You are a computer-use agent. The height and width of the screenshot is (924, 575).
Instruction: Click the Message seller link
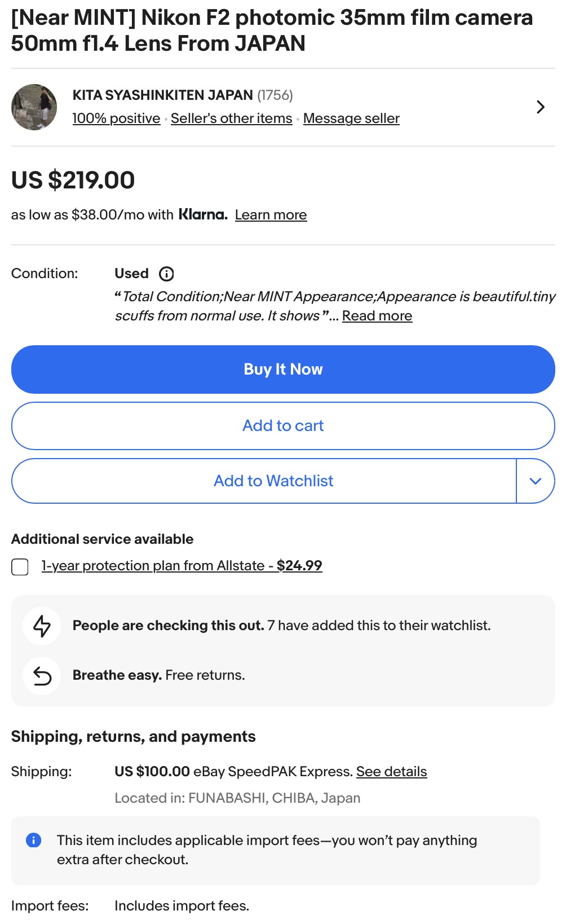click(351, 118)
